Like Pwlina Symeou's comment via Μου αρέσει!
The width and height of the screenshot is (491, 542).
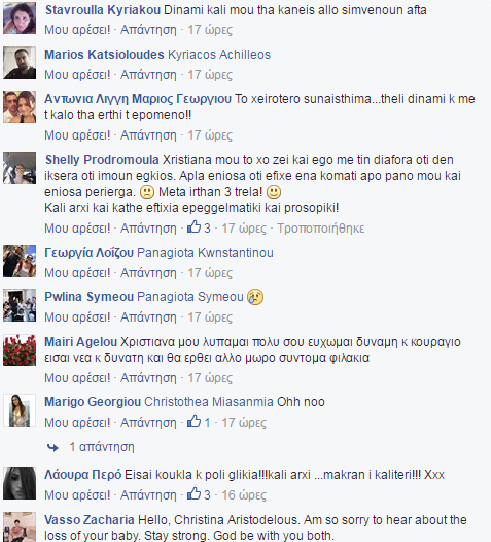tap(77, 317)
